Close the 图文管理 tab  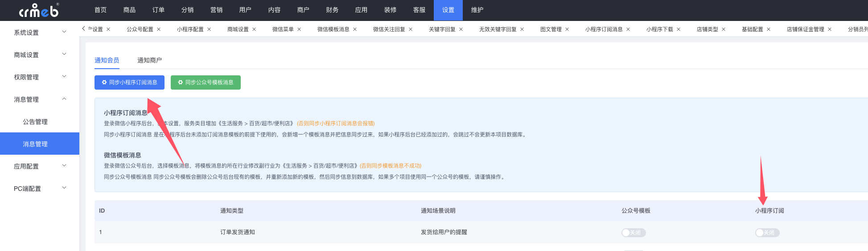pyautogui.click(x=567, y=29)
